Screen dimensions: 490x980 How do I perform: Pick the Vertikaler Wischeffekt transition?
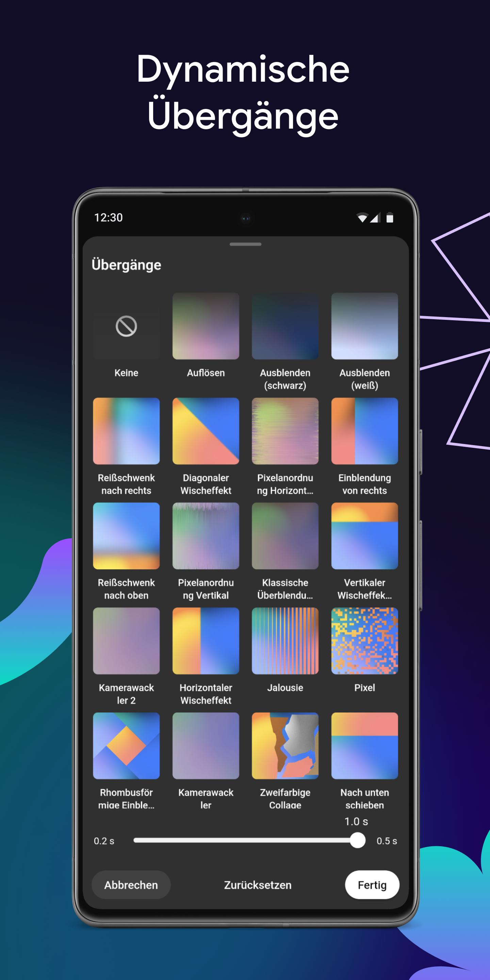coord(365,536)
